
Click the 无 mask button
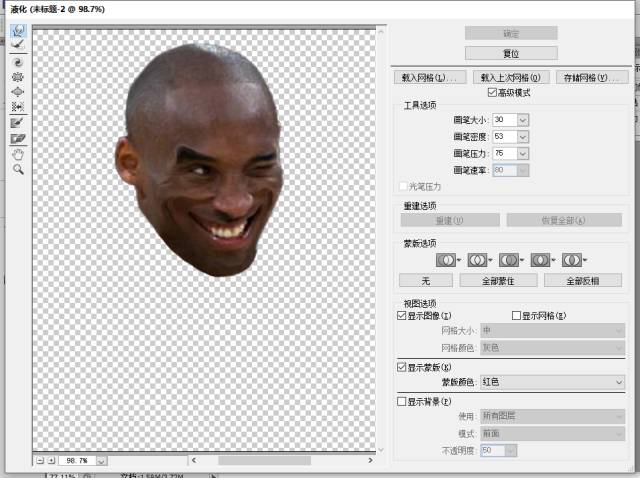(426, 281)
